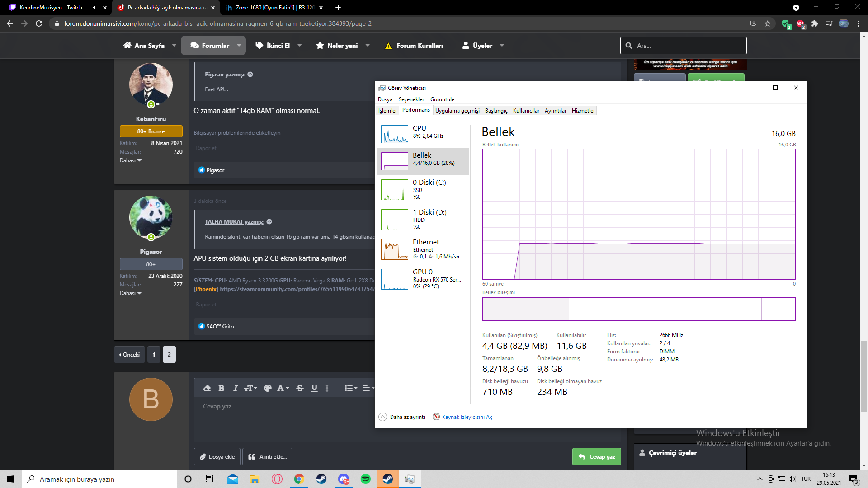868x488 pixels.
Task: Open the font family dropdown in reply editor
Action: 283,388
